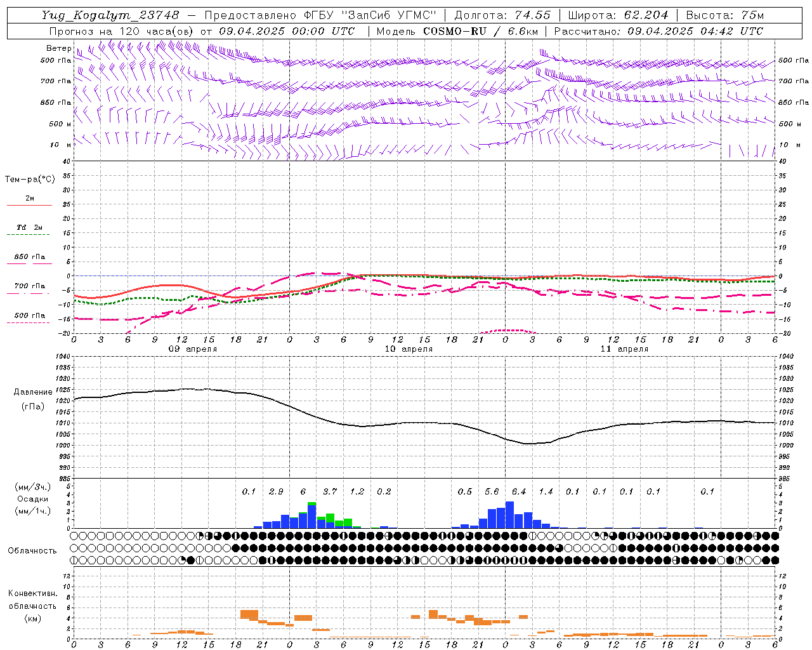The width and height of the screenshot is (812, 650).
Task: Click the '(мм/3ч.)' unit label
Action: 33,487
